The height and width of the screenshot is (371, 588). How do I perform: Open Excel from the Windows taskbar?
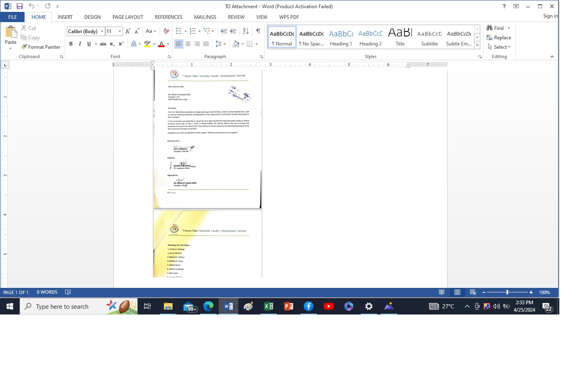coord(269,306)
